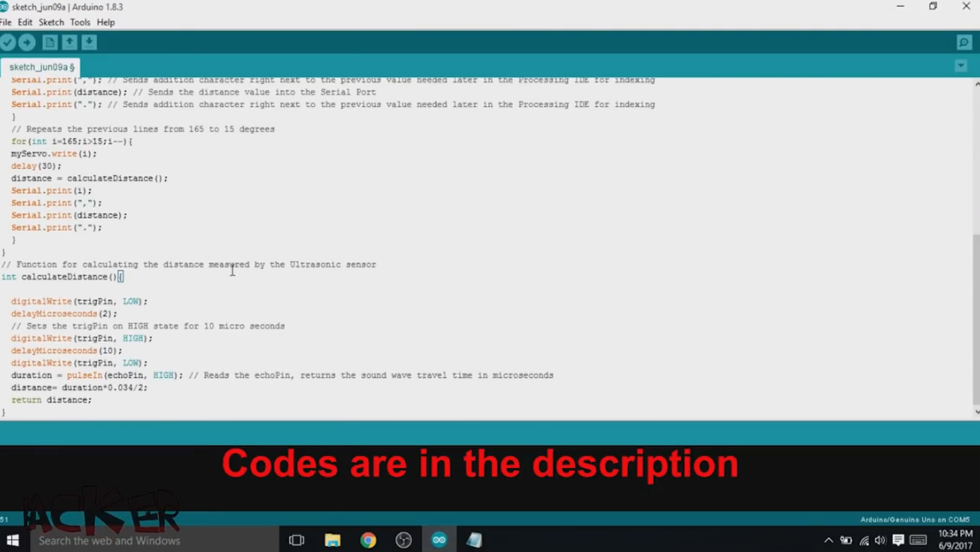Viewport: 980px width, 552px height.
Task: Open the Sketch menu
Action: pos(51,22)
